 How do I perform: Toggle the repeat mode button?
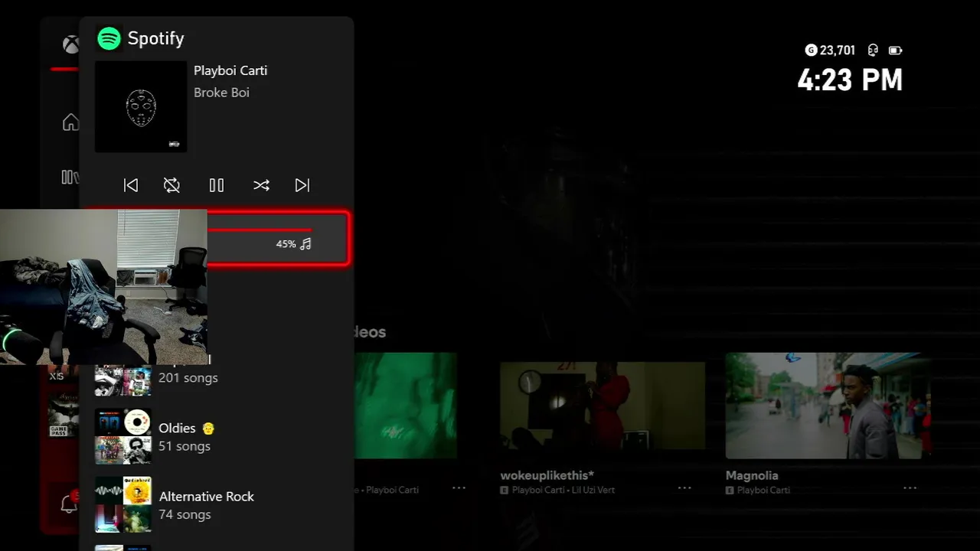171,185
